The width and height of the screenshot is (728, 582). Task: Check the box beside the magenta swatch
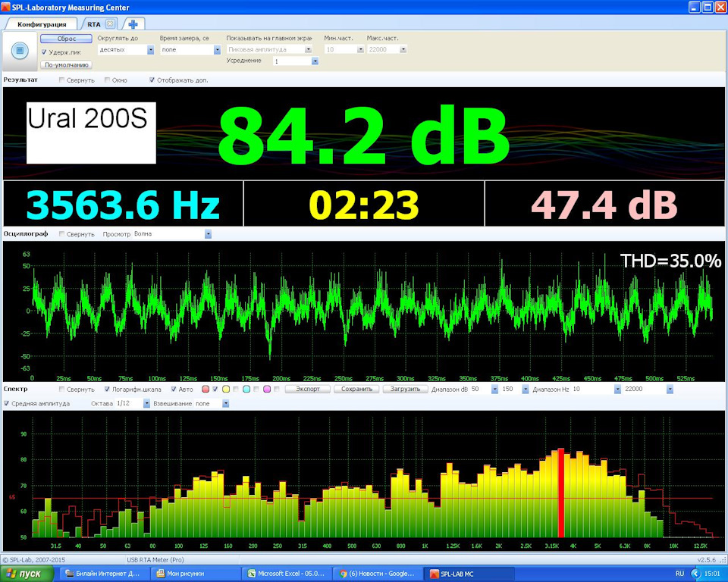[x=278, y=389]
